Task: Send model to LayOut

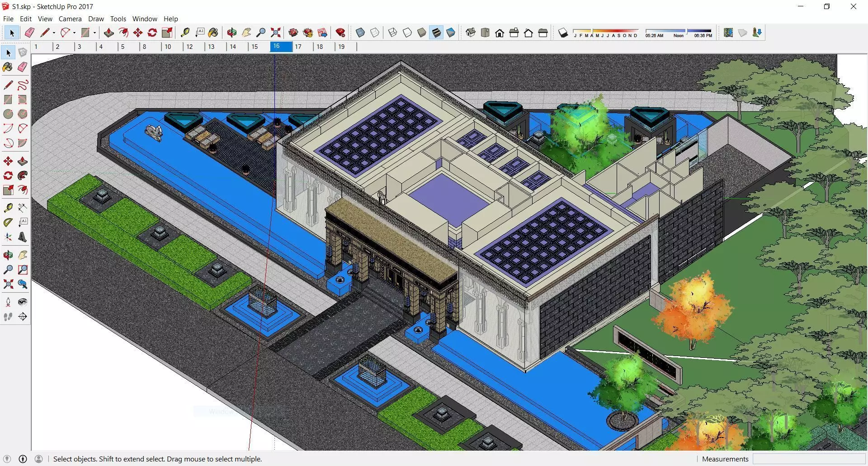Action: [x=322, y=33]
